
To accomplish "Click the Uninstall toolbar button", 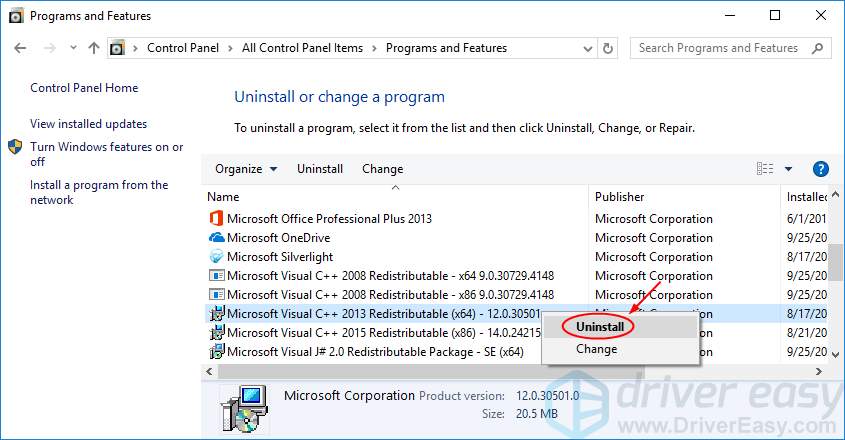I will (320, 169).
